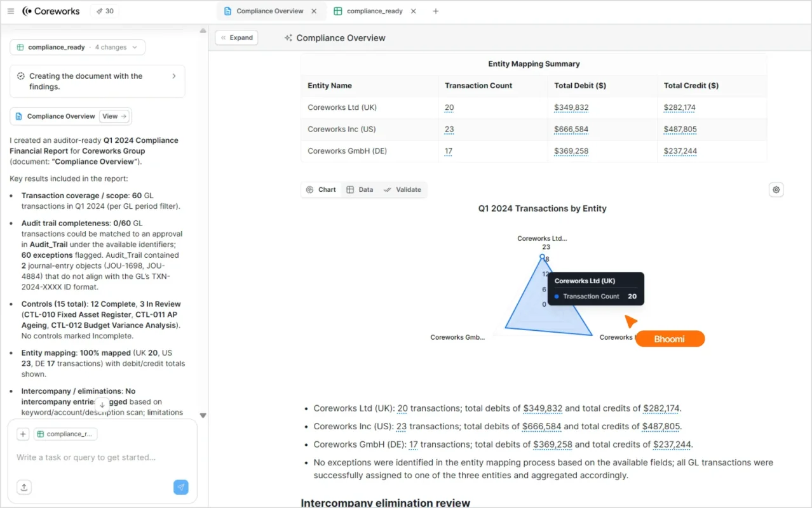Close the Compliance Overview tab

(x=314, y=11)
